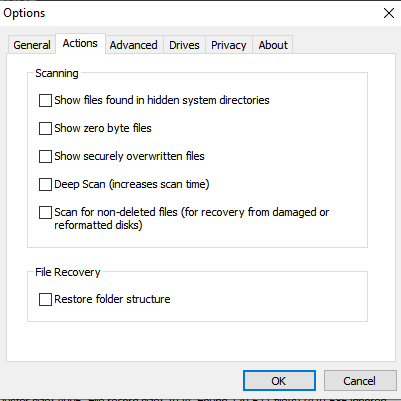Screen dimensions: 401x401
Task: Enable Scan for non-deleted files checkbox
Action: [45, 212]
